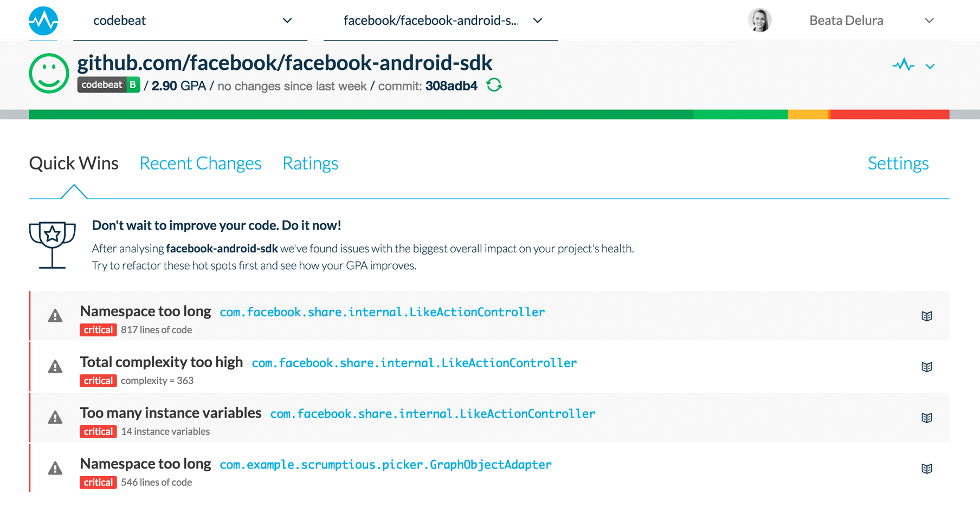Click warning triangle of Total complexity issue
The height and width of the screenshot is (521, 980).
coord(55,367)
